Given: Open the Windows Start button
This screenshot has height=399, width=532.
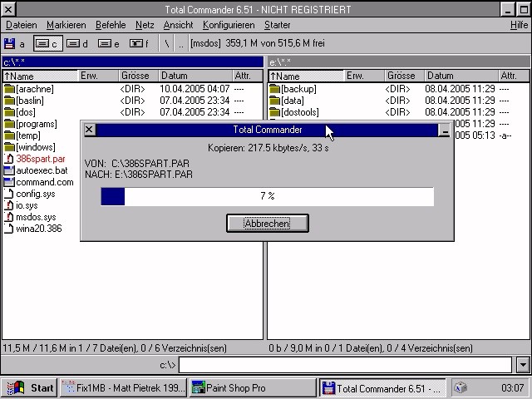Looking at the screenshot, I should [x=30, y=387].
